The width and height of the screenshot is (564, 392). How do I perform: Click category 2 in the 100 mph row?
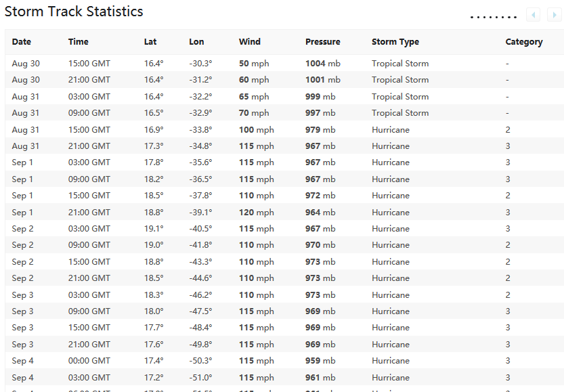(x=508, y=130)
